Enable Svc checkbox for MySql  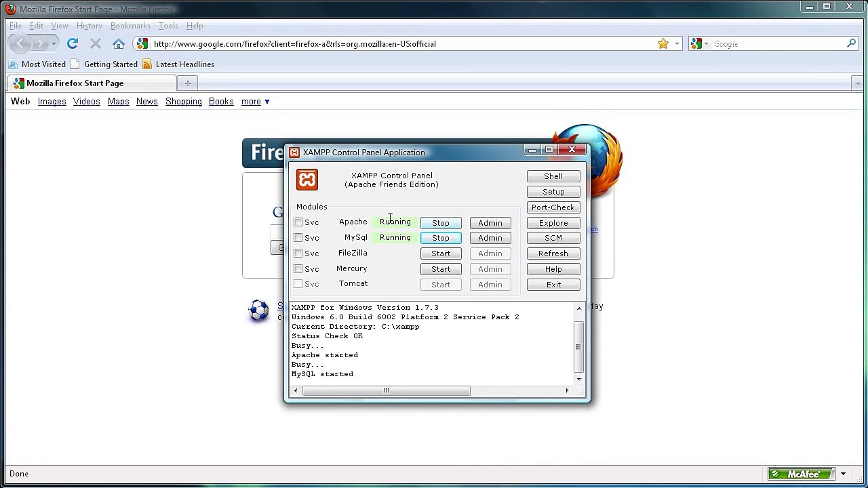coord(298,238)
